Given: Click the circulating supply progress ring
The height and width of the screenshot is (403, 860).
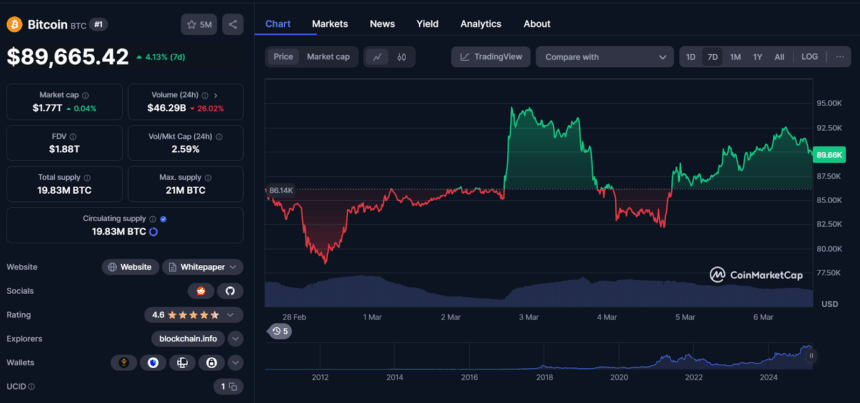Looking at the screenshot, I should (154, 232).
